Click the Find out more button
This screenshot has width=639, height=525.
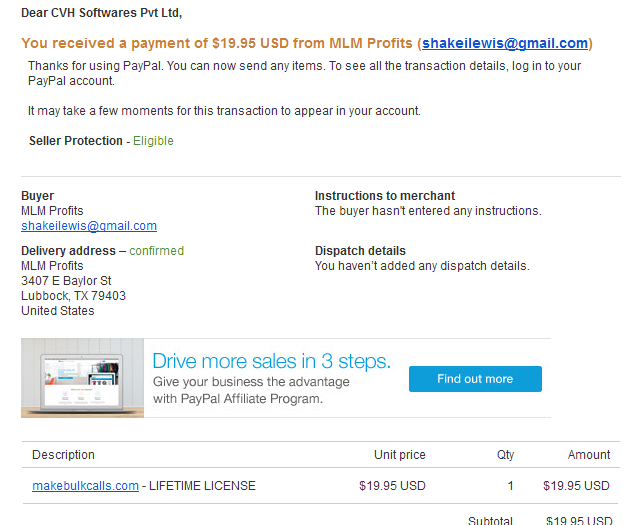coord(475,379)
